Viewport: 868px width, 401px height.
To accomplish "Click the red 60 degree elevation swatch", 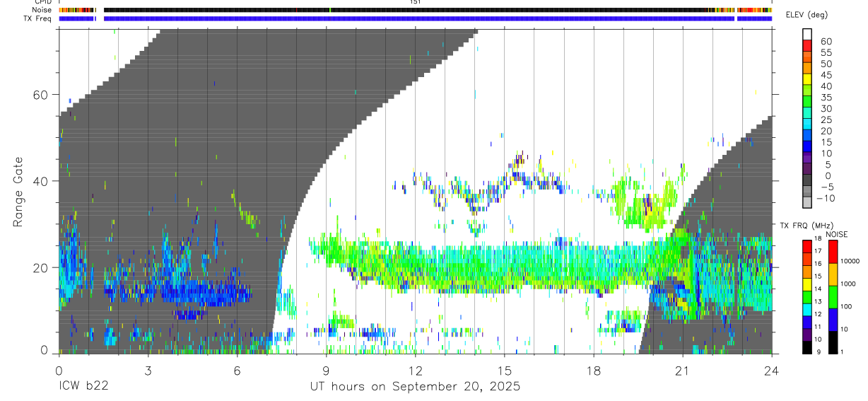I will (x=807, y=45).
